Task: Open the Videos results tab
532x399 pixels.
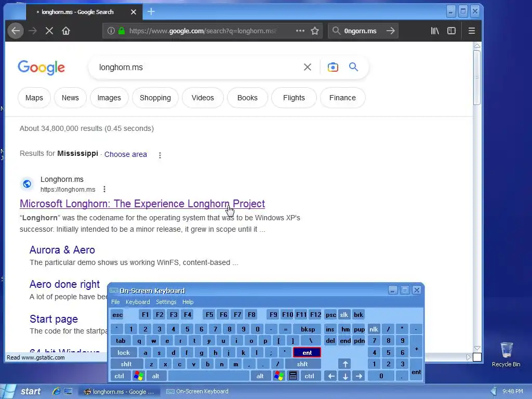Action: point(203,98)
